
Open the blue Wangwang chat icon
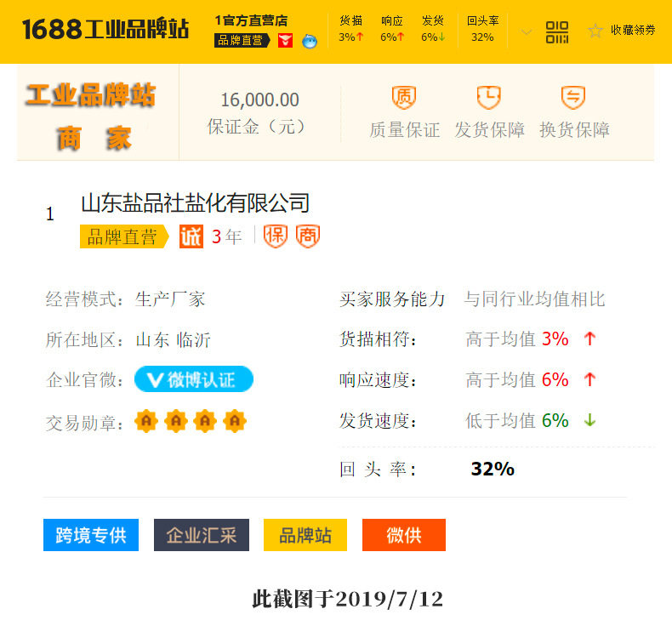[310, 41]
